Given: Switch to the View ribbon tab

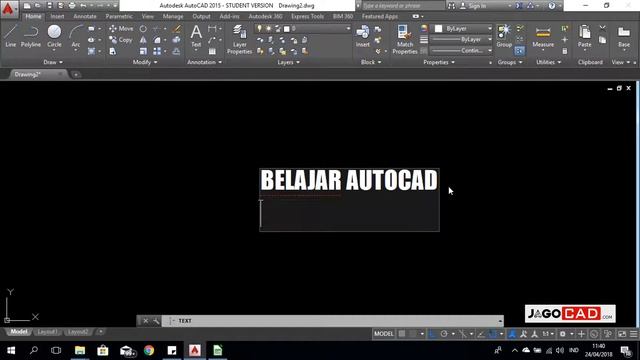Looking at the screenshot, I should 148,16.
